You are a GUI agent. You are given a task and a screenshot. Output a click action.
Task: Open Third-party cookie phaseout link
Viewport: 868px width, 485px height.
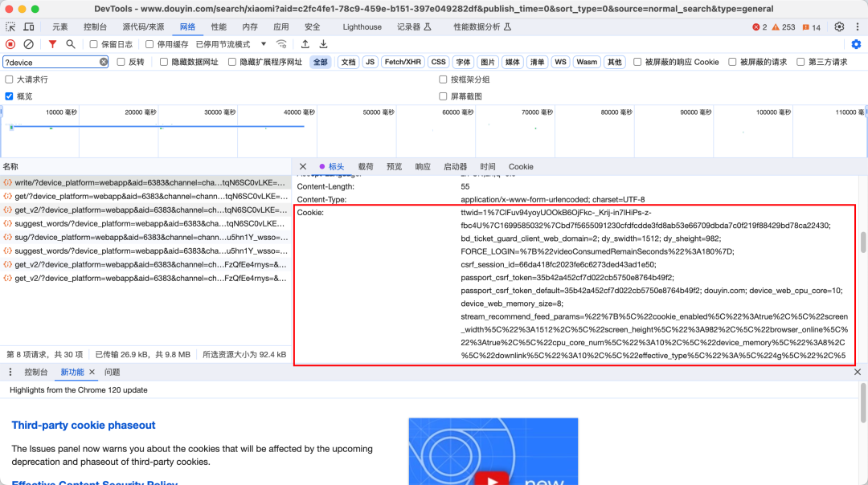tap(84, 426)
